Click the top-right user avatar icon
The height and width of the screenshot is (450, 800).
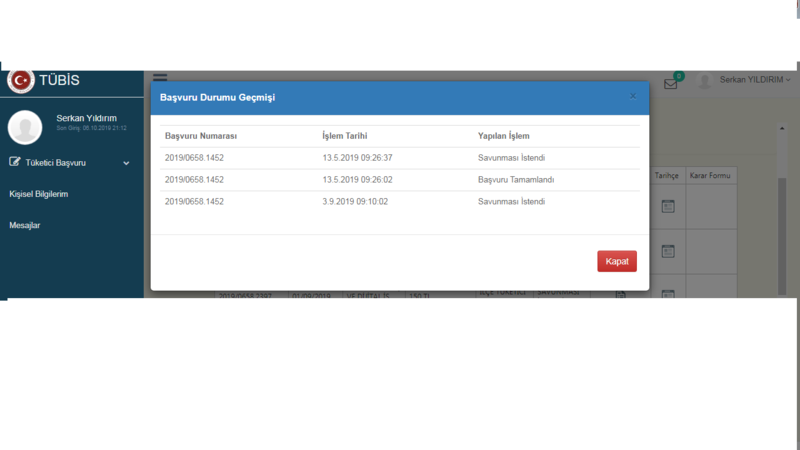(x=706, y=80)
